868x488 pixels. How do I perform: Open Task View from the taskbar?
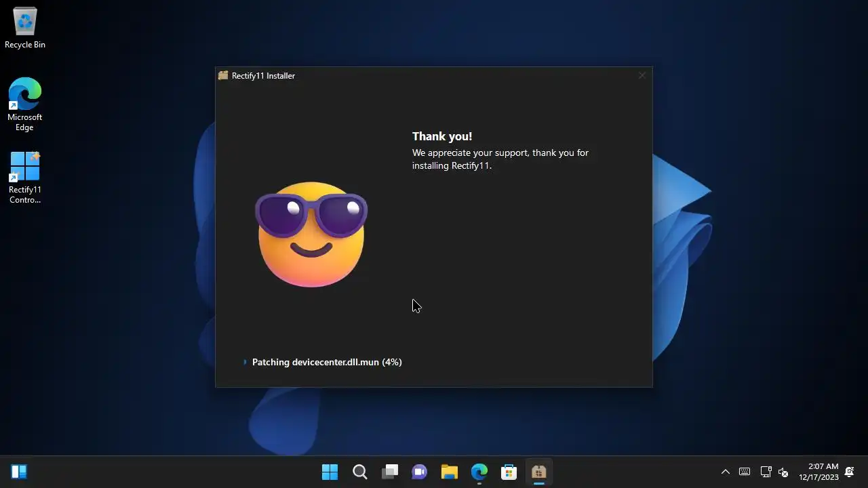tap(390, 472)
